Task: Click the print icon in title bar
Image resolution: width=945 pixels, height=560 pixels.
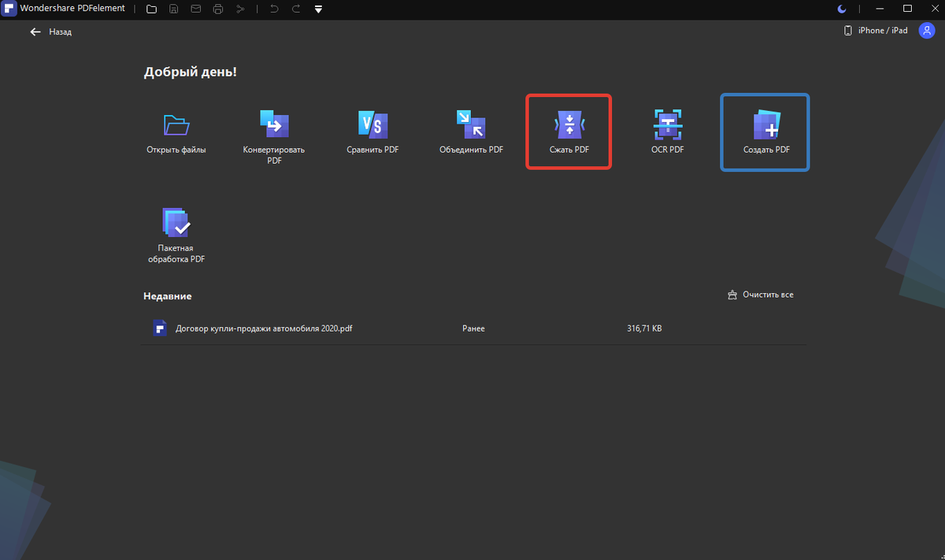Action: point(218,9)
